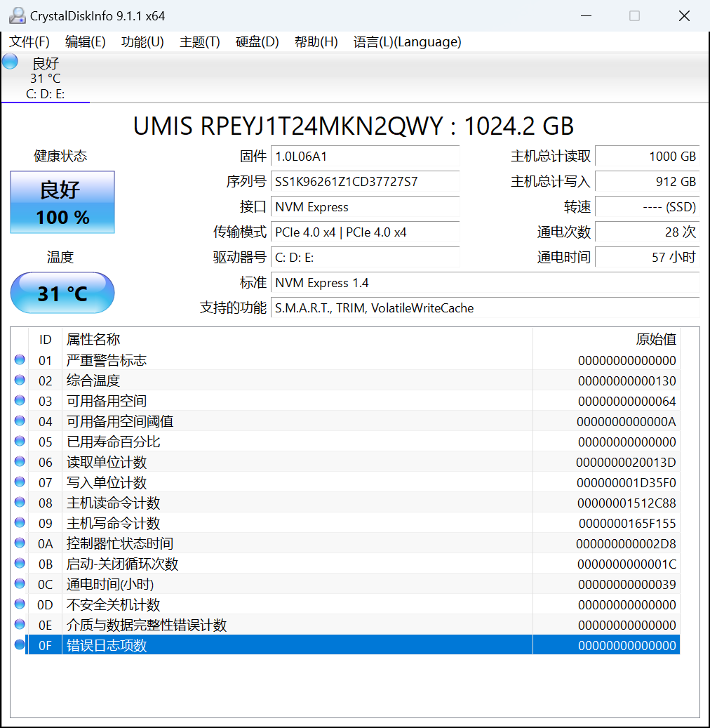Click the blue disk status orb at top
The image size is (710, 728).
click(x=11, y=61)
